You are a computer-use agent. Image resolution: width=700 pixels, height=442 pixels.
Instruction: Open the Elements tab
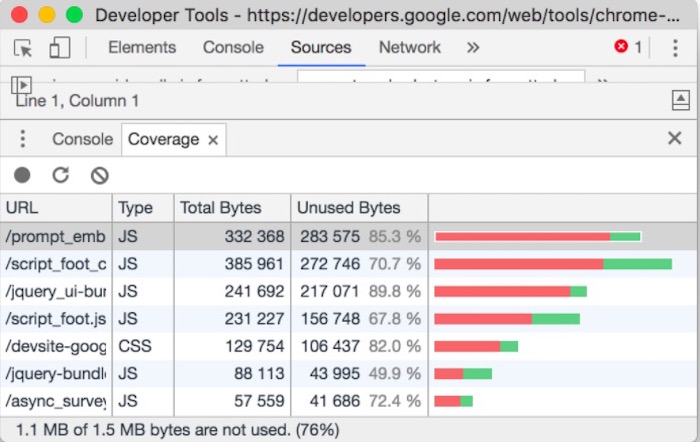[142, 47]
